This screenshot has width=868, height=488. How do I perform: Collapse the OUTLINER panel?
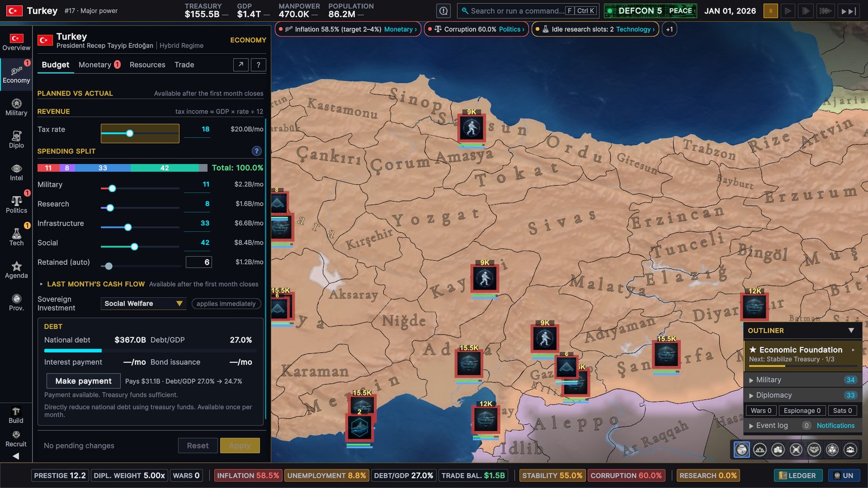click(x=851, y=330)
